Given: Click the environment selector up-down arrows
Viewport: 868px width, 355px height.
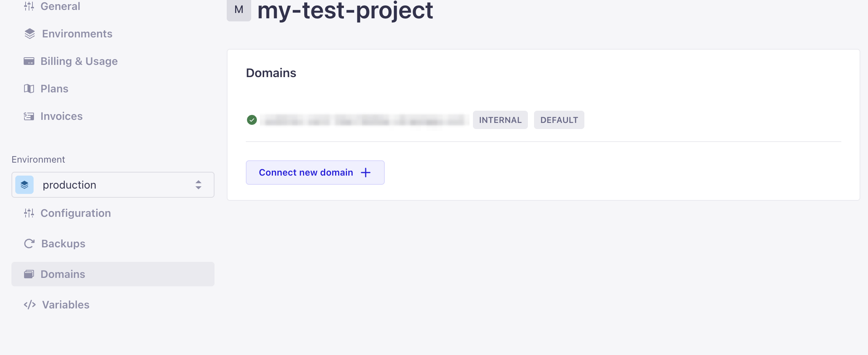Looking at the screenshot, I should 198,185.
